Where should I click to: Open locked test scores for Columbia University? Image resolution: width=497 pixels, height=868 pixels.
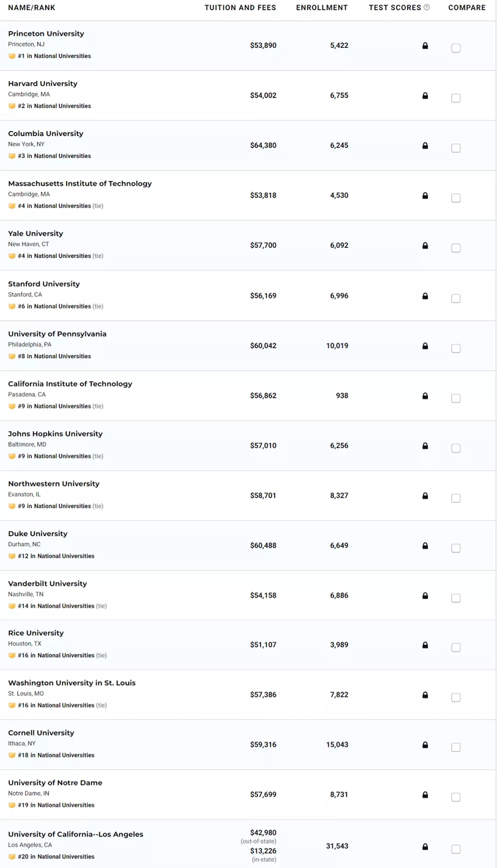[x=425, y=146]
